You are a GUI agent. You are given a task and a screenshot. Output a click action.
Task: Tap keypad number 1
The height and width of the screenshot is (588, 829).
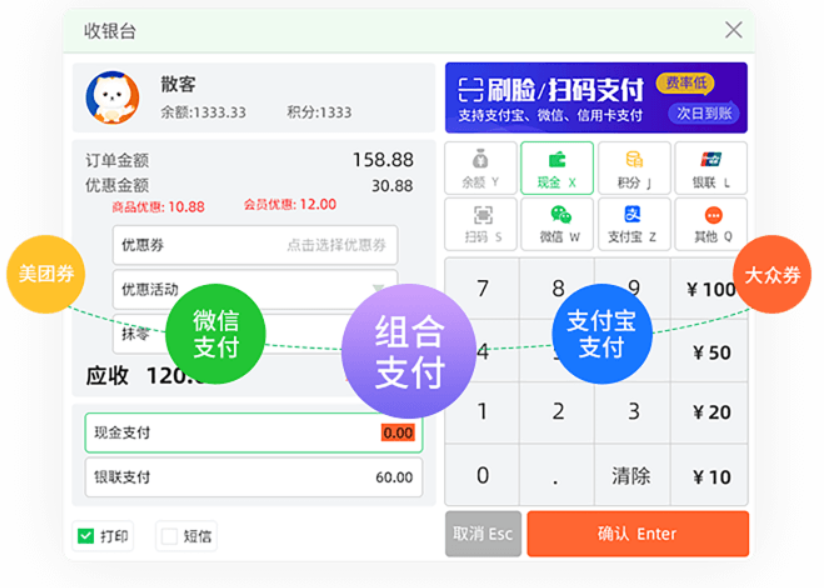(x=482, y=412)
